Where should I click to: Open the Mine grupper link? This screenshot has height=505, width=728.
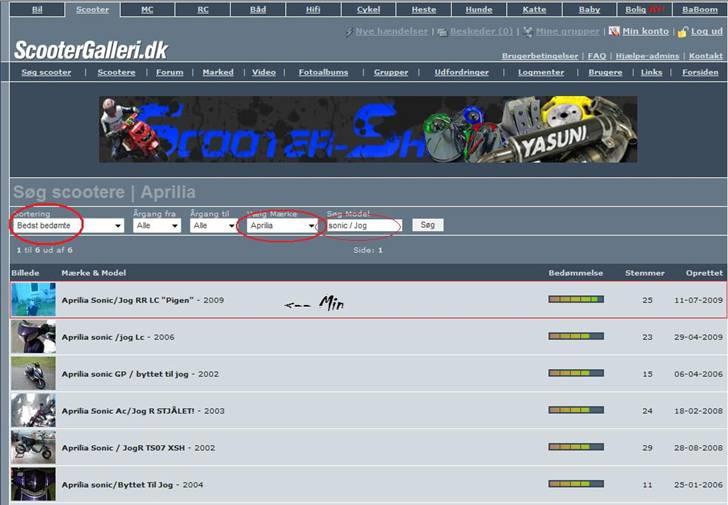[567, 32]
